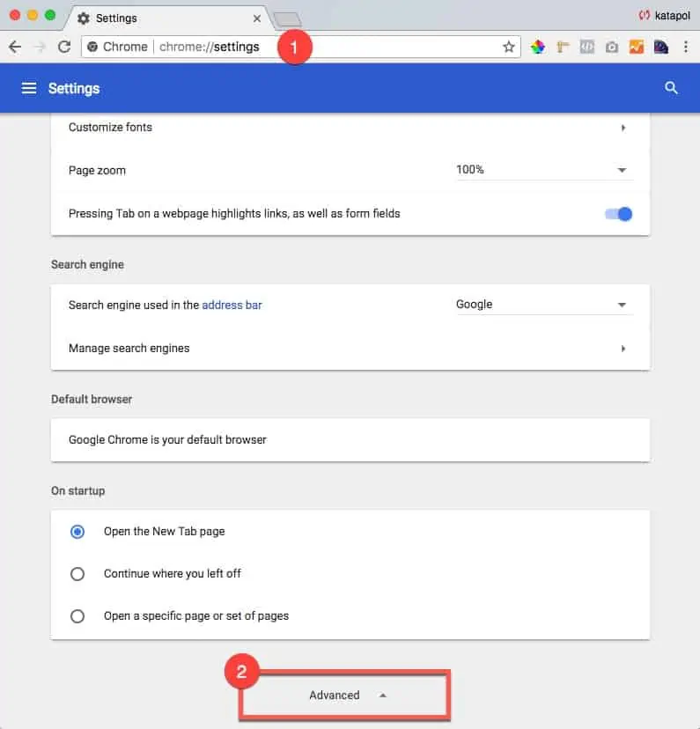Image resolution: width=700 pixels, height=729 pixels.
Task: Click the camera screenshot extension icon
Action: click(x=612, y=47)
